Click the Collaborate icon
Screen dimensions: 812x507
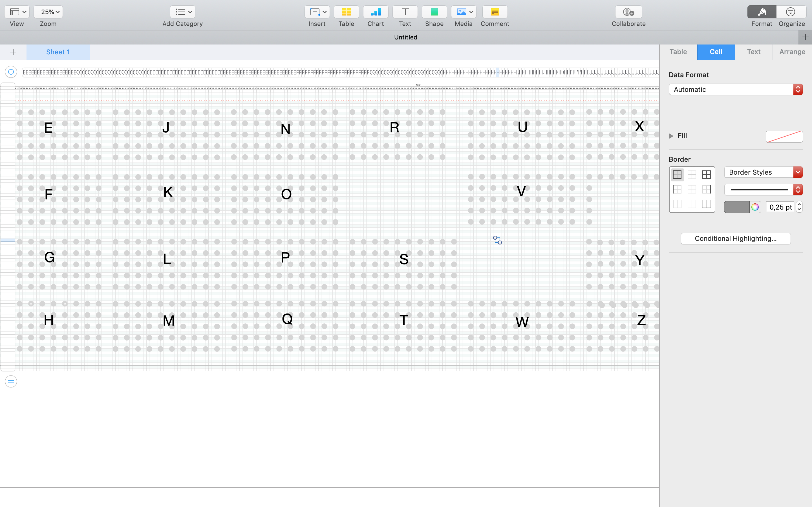pos(628,12)
